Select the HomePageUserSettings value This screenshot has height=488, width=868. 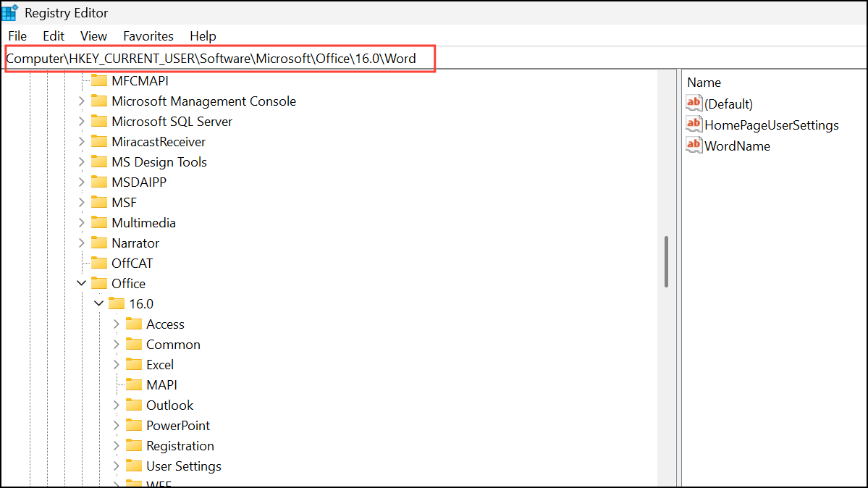tap(772, 125)
